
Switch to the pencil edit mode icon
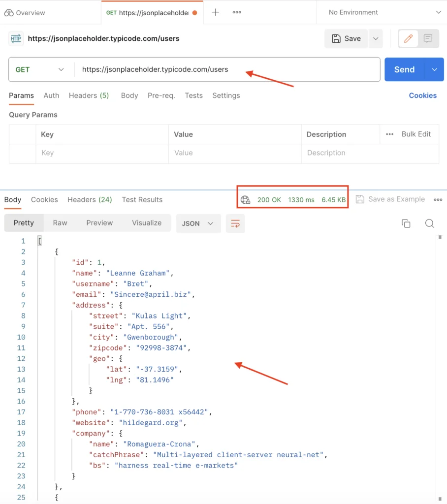click(408, 38)
